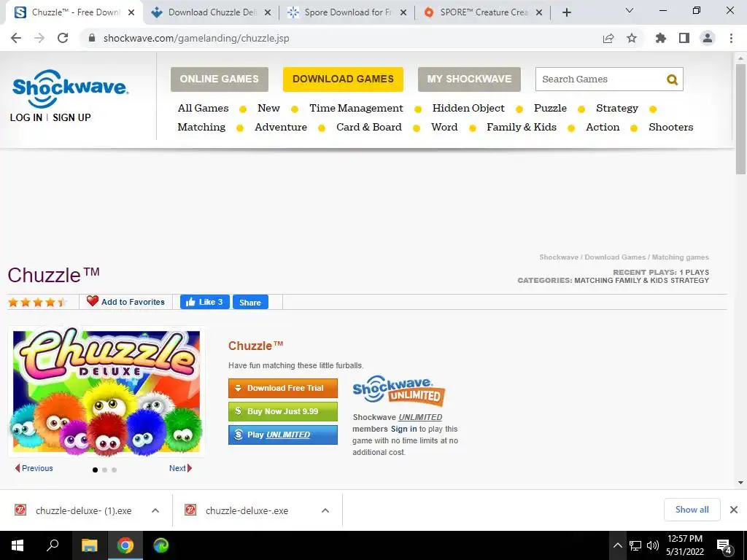
Task: Open the DOWNLOAD GAMES menu
Action: (343, 79)
